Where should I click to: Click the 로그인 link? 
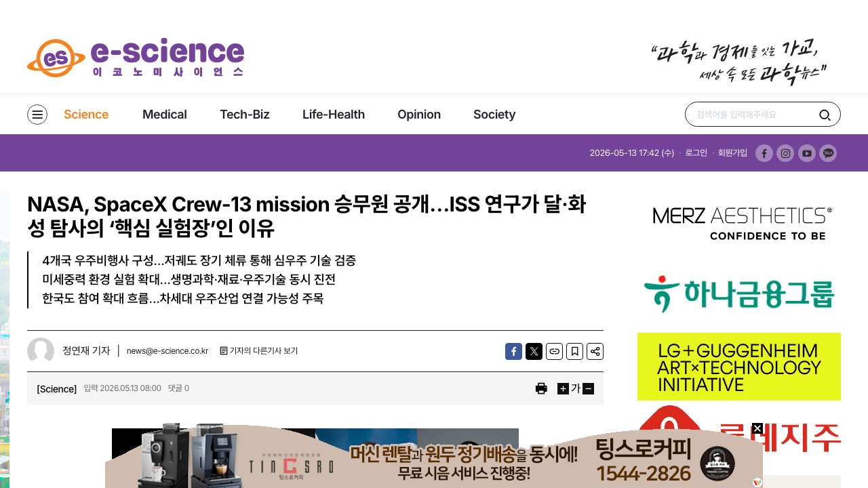tap(696, 153)
